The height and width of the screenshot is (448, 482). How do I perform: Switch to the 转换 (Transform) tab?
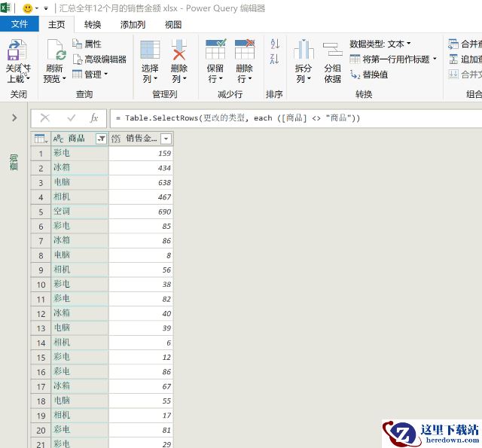tap(93, 25)
